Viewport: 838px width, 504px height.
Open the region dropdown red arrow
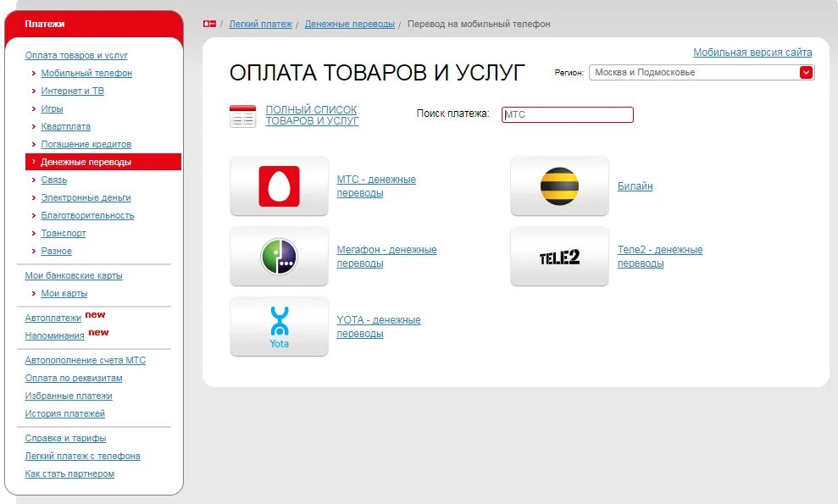tap(806, 73)
